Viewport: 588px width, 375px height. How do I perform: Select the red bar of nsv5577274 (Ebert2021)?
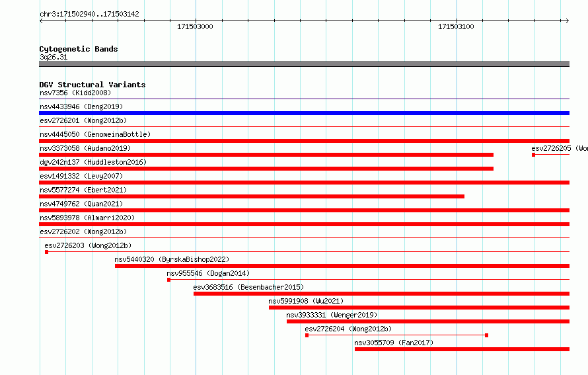(x=252, y=196)
